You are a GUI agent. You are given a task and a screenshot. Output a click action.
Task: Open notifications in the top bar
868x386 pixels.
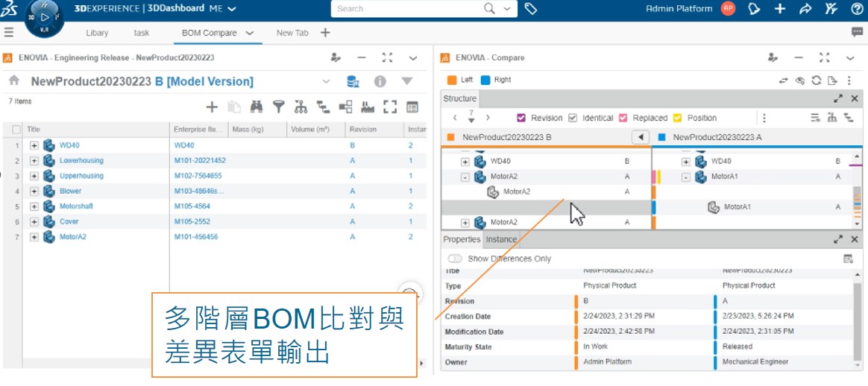pos(753,9)
